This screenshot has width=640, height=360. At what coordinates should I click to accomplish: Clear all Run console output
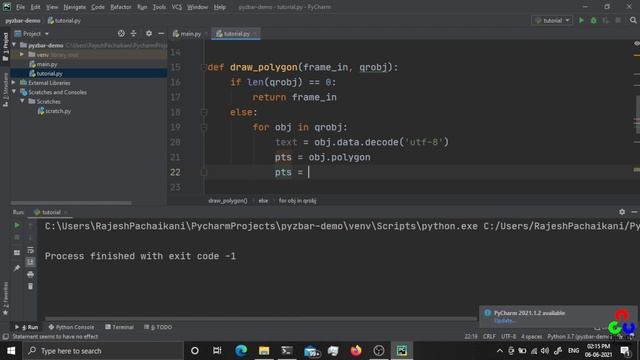(x=30, y=287)
